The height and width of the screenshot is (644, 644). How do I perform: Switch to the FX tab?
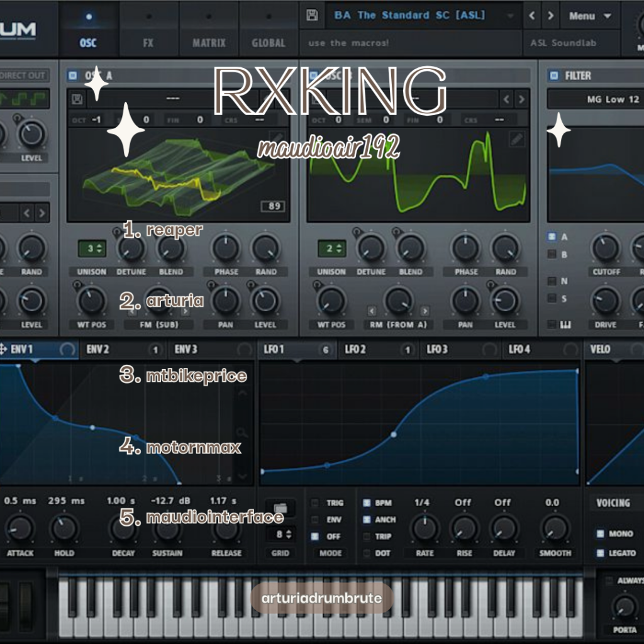148,31
